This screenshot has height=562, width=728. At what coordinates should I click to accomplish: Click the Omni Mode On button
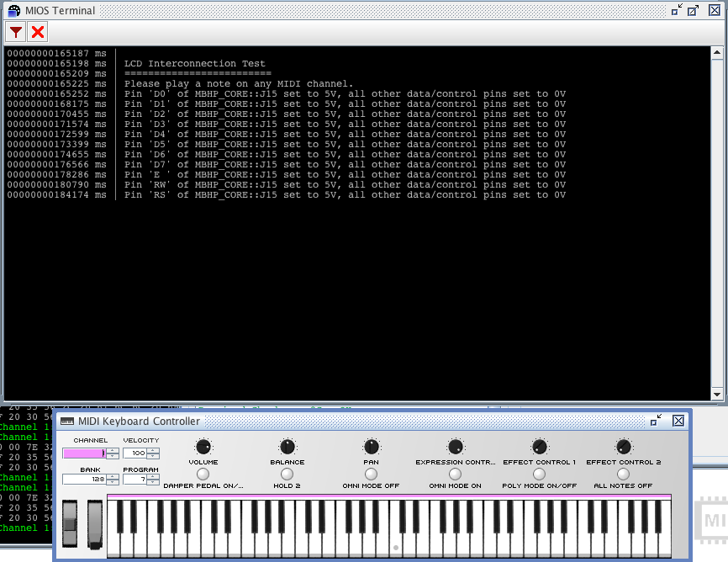coord(455,475)
